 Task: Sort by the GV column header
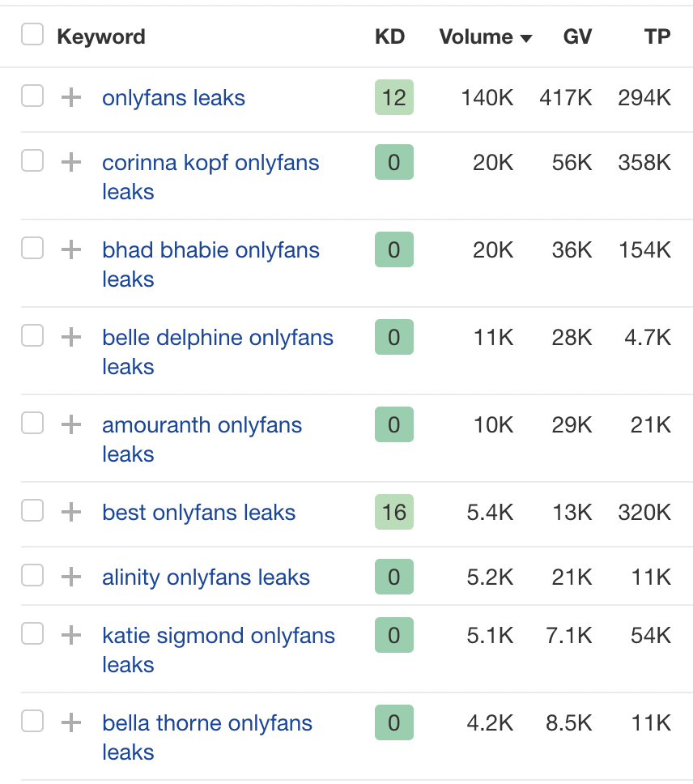click(577, 37)
